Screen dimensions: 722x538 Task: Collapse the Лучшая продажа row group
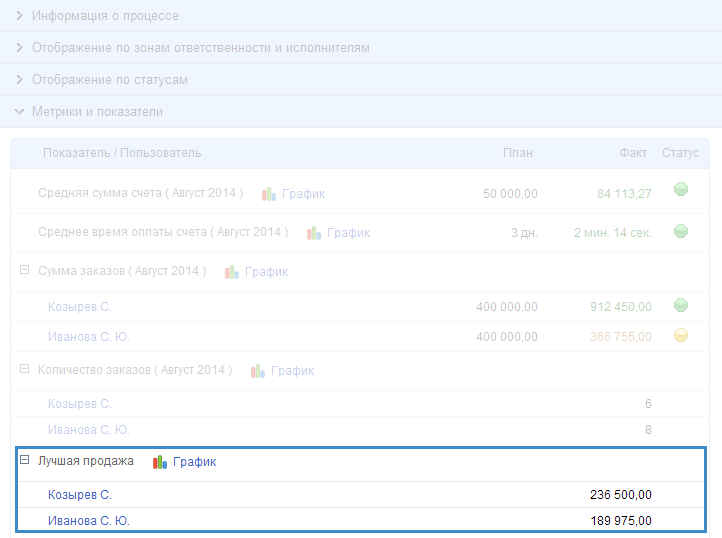click(24, 460)
